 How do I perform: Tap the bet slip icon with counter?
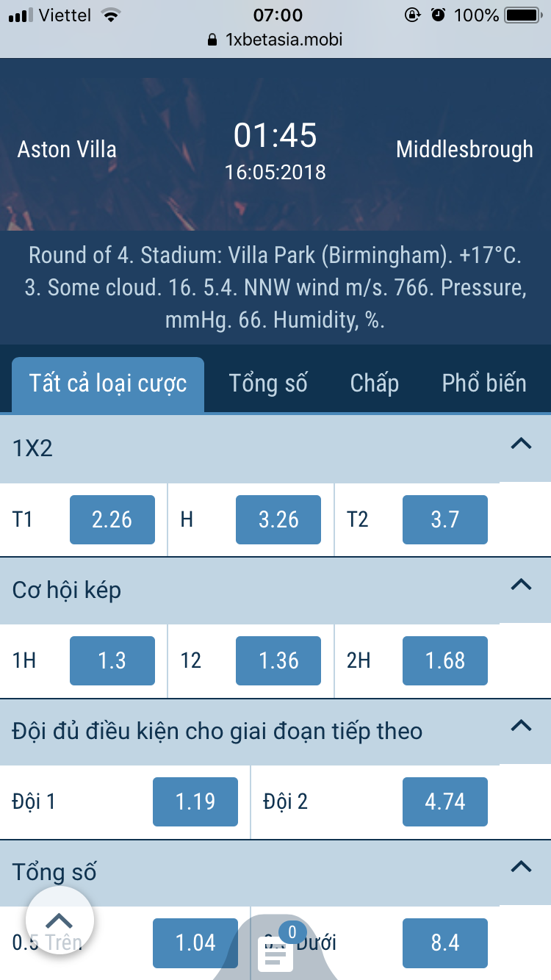point(275,951)
